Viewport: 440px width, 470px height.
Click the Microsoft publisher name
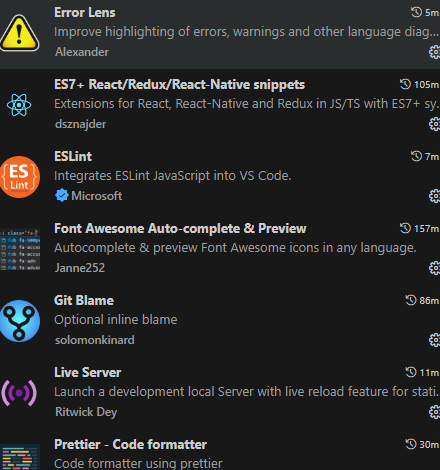(x=97, y=196)
